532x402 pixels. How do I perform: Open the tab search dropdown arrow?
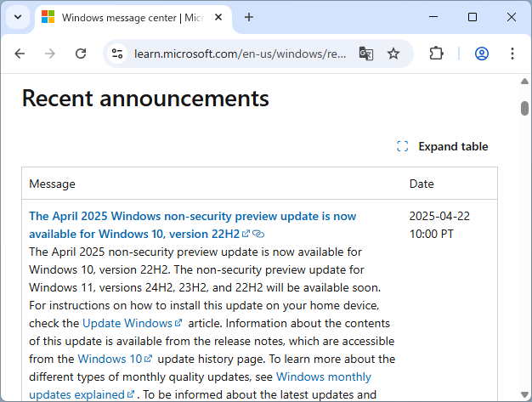[x=18, y=17]
